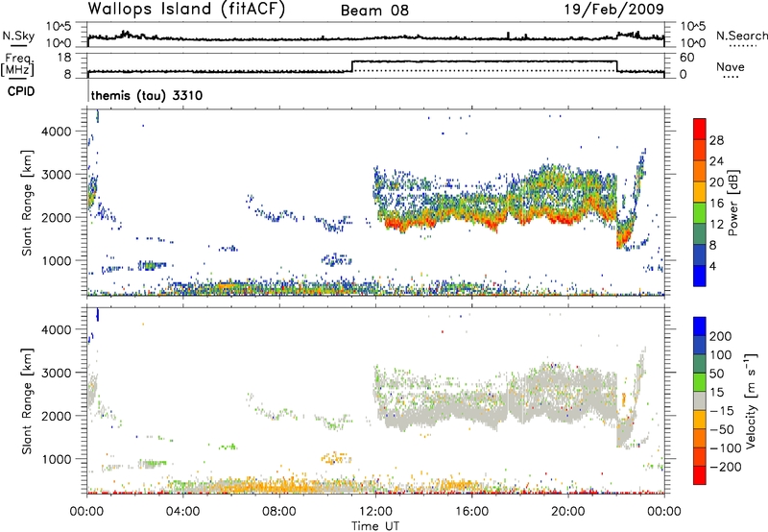Click the '-15' velocity colorbar label
The image size is (768, 532).
pyautogui.click(x=722, y=411)
